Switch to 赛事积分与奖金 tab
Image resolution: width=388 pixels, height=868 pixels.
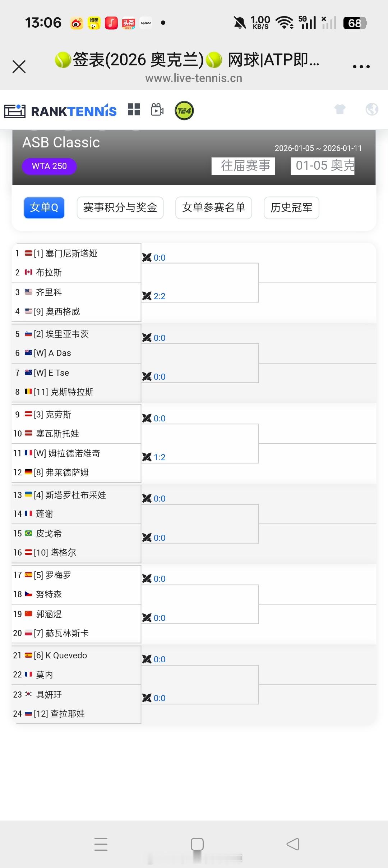pos(120,208)
